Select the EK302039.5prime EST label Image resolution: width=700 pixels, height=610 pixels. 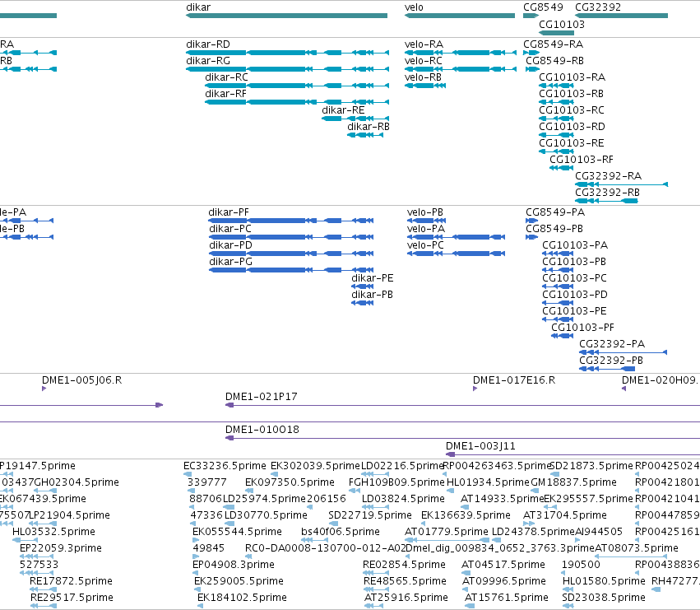[x=315, y=466]
